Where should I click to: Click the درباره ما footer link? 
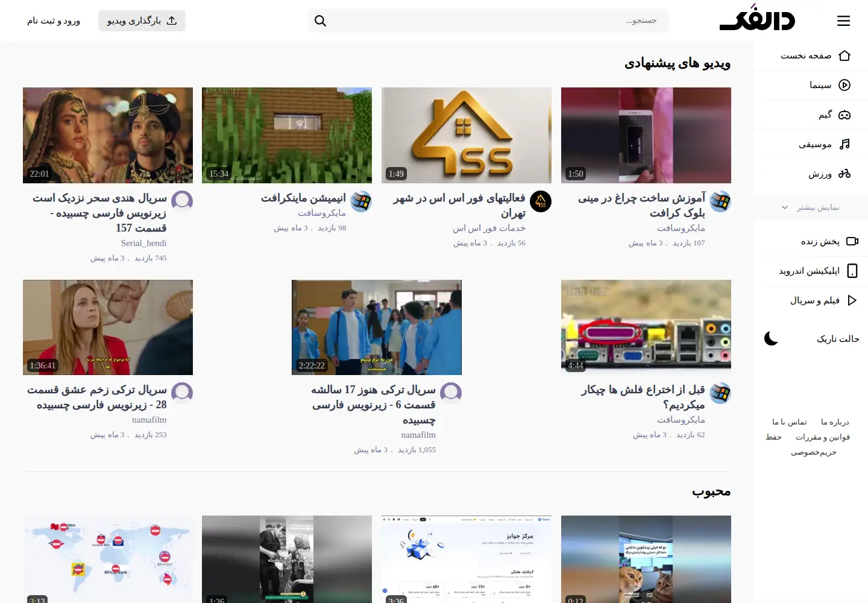(x=835, y=422)
